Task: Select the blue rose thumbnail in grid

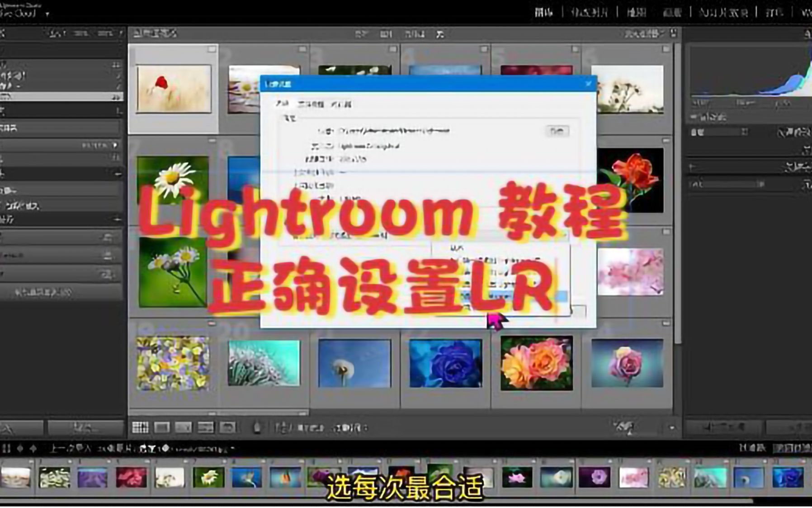Action: pos(446,363)
